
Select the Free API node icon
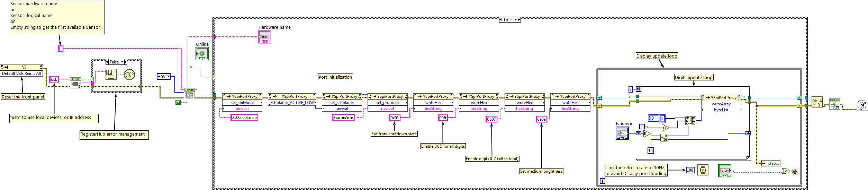pyautogui.click(x=834, y=104)
